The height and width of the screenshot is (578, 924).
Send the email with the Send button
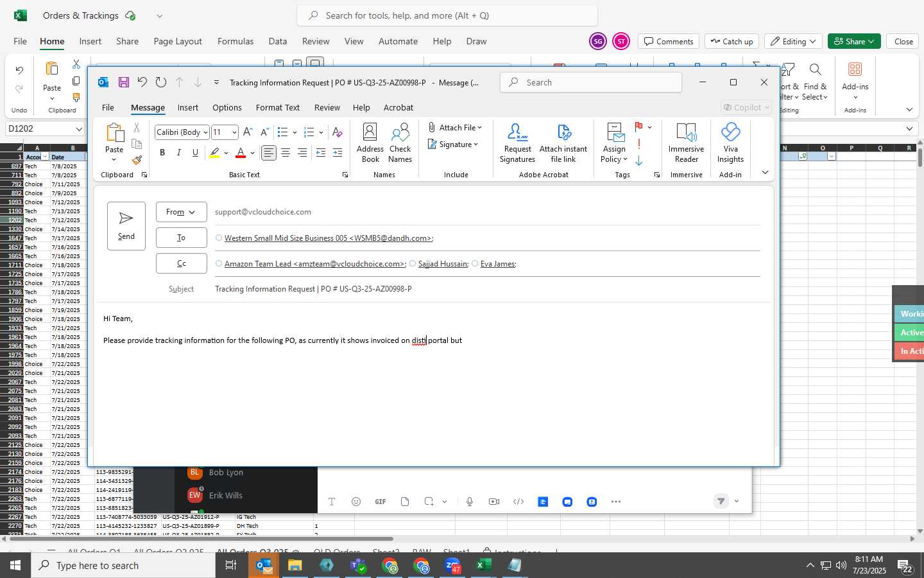point(126,225)
